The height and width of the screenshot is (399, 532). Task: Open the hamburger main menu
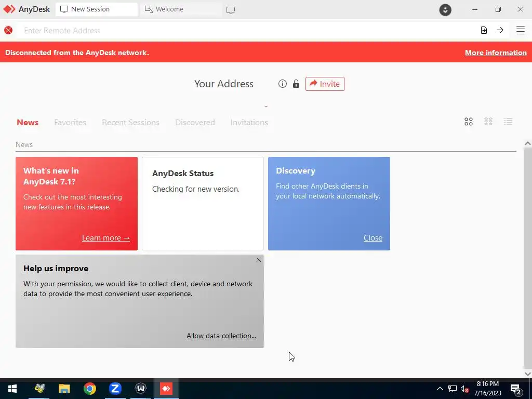521,30
